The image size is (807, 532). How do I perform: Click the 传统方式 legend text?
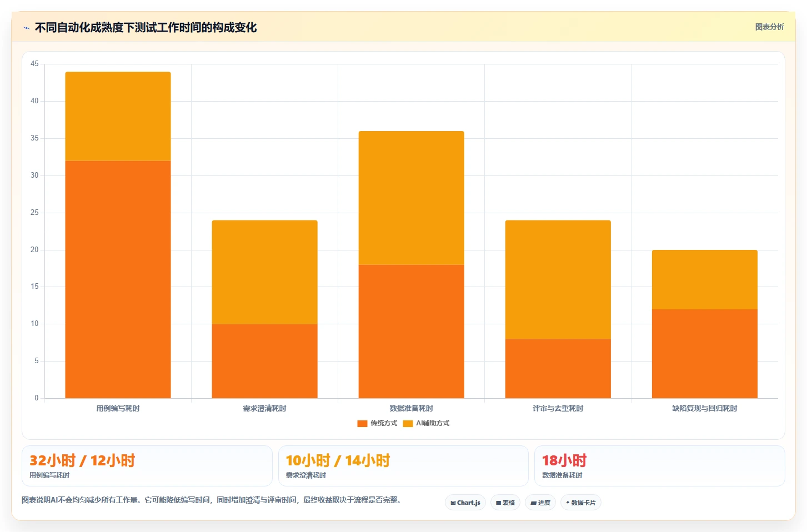point(384,423)
